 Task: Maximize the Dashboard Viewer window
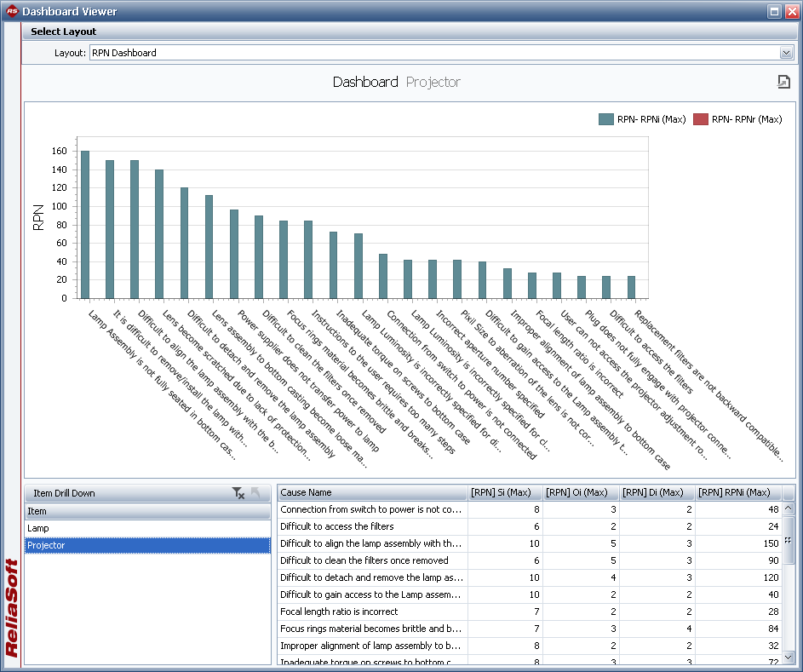pos(774,12)
